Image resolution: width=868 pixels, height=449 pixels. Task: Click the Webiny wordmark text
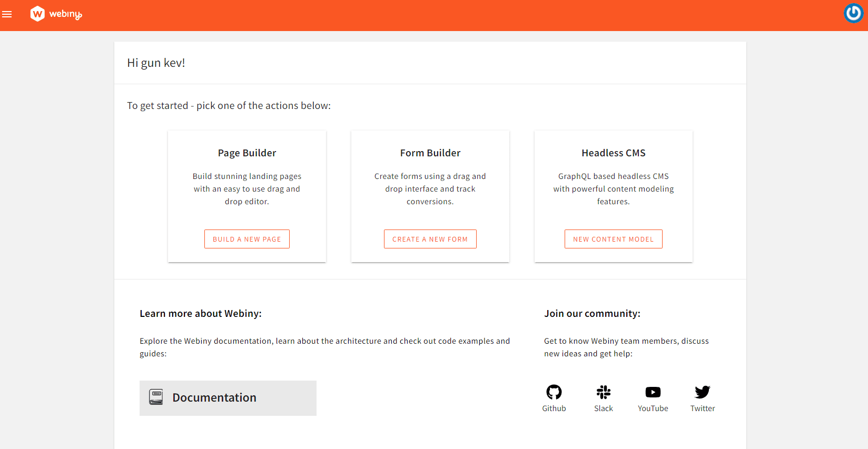point(66,14)
